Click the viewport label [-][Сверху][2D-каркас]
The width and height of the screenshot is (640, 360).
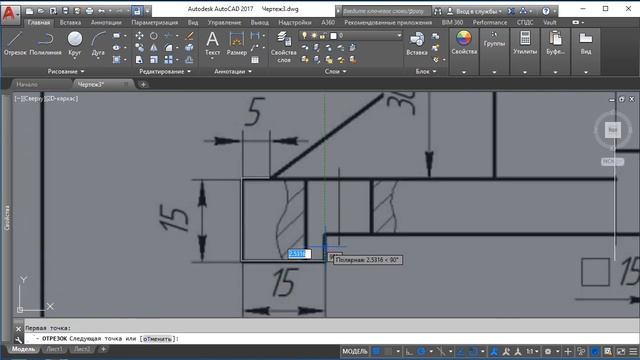[46, 98]
